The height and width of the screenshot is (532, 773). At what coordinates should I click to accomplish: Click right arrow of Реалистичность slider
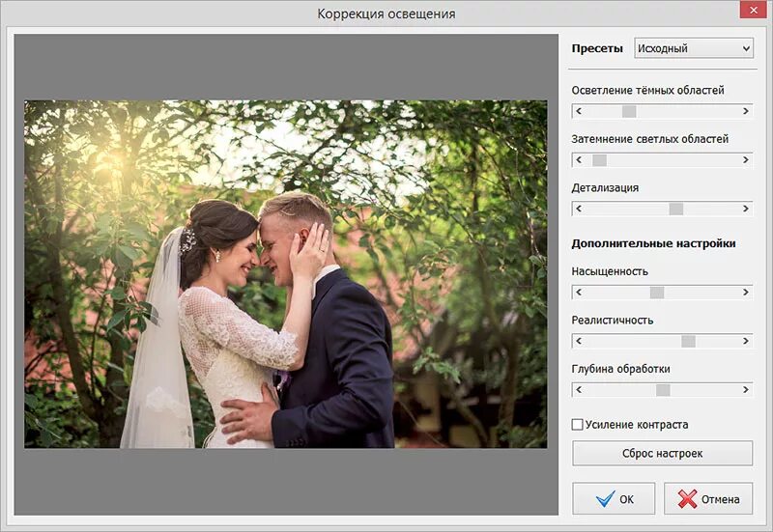(x=746, y=341)
